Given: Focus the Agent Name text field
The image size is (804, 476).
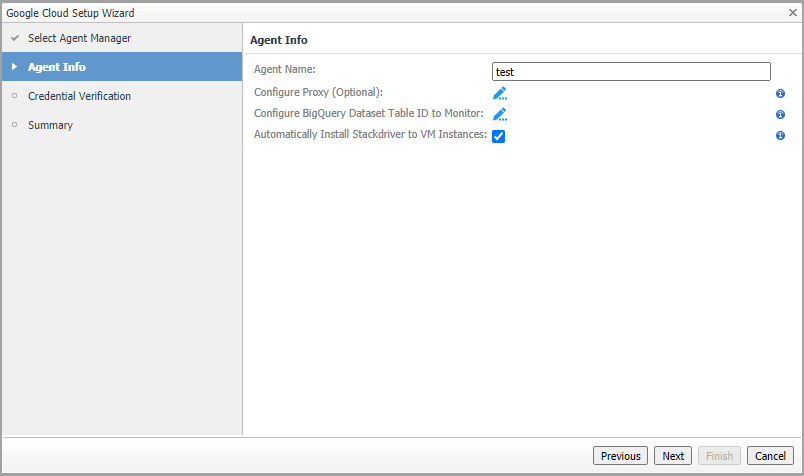Looking at the screenshot, I should [x=631, y=72].
